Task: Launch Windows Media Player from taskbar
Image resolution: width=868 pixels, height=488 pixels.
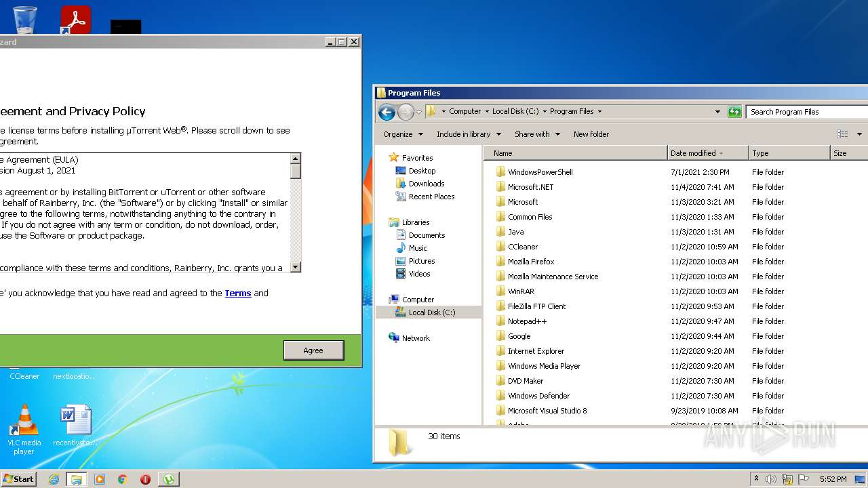Action: click(x=100, y=479)
